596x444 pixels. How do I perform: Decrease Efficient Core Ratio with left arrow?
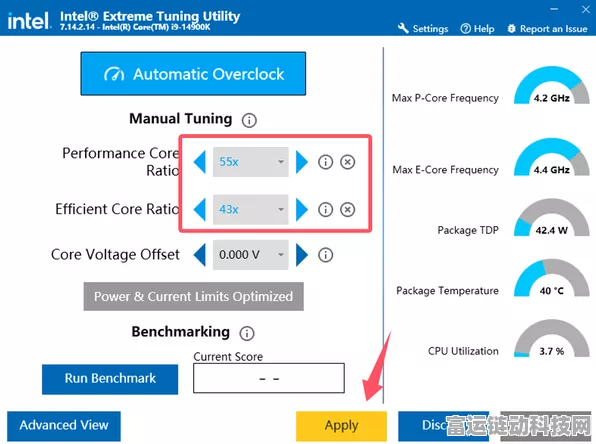200,209
